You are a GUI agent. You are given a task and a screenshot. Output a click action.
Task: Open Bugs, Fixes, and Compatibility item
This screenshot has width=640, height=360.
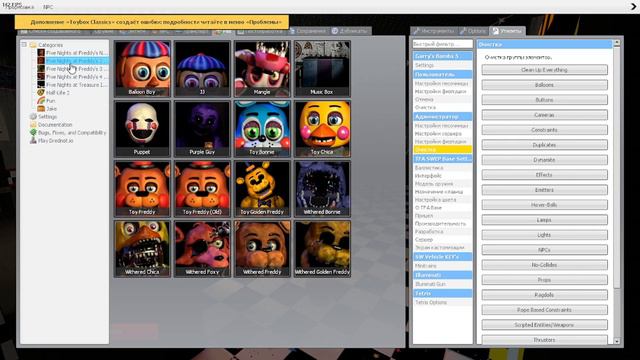[68, 133]
